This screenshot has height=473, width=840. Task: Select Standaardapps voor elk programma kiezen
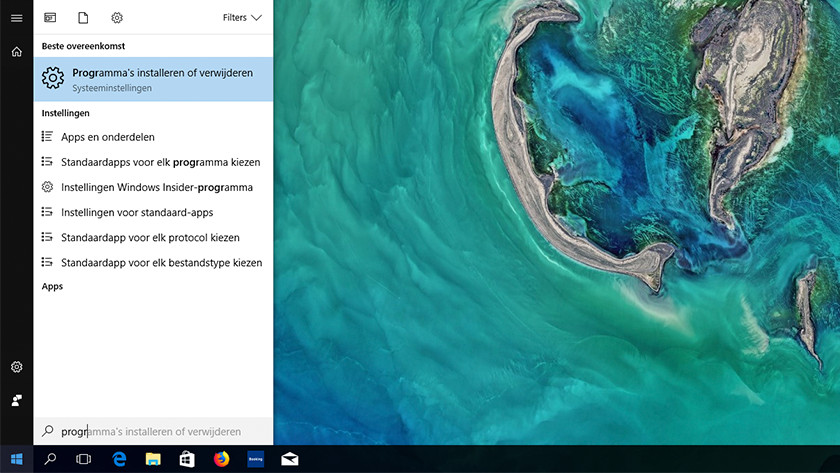160,162
